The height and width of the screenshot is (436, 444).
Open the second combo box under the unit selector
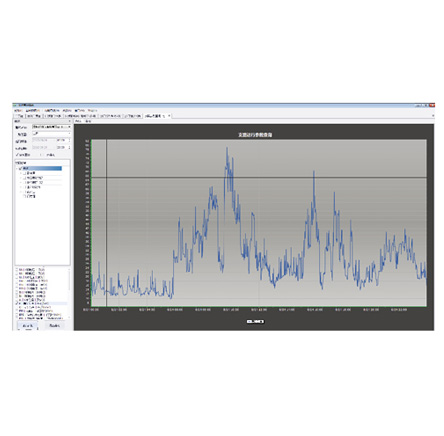click(x=52, y=133)
